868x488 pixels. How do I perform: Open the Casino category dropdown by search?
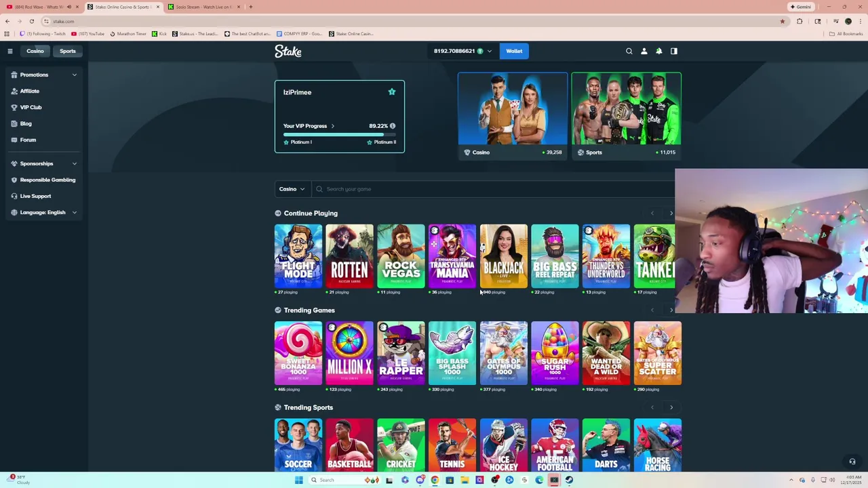tap(292, 189)
